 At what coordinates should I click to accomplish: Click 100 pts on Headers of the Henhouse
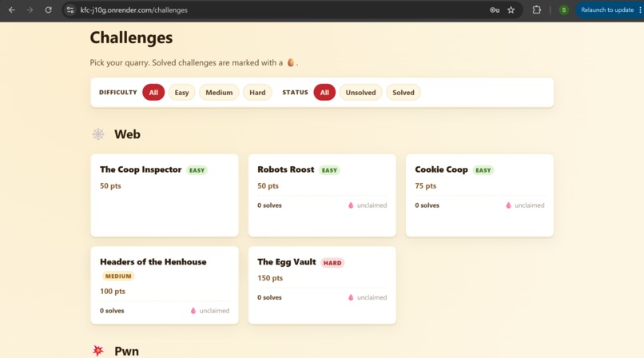(113, 291)
